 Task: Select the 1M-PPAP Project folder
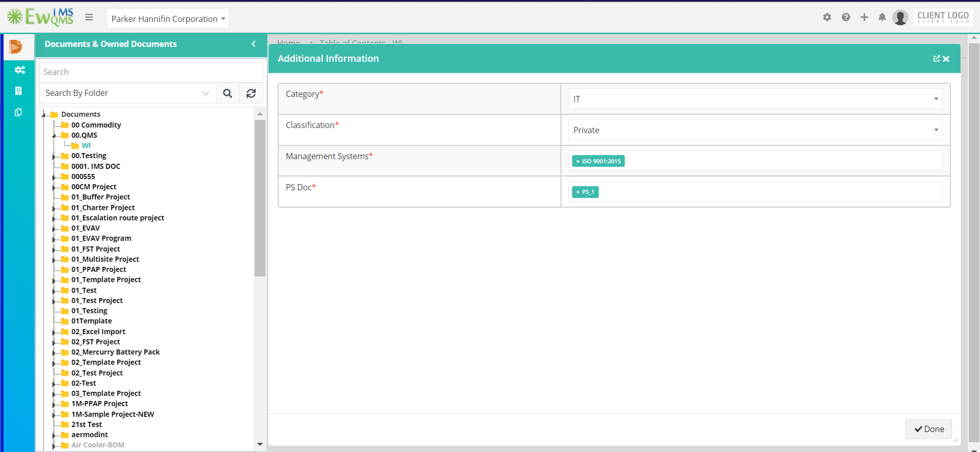point(100,404)
